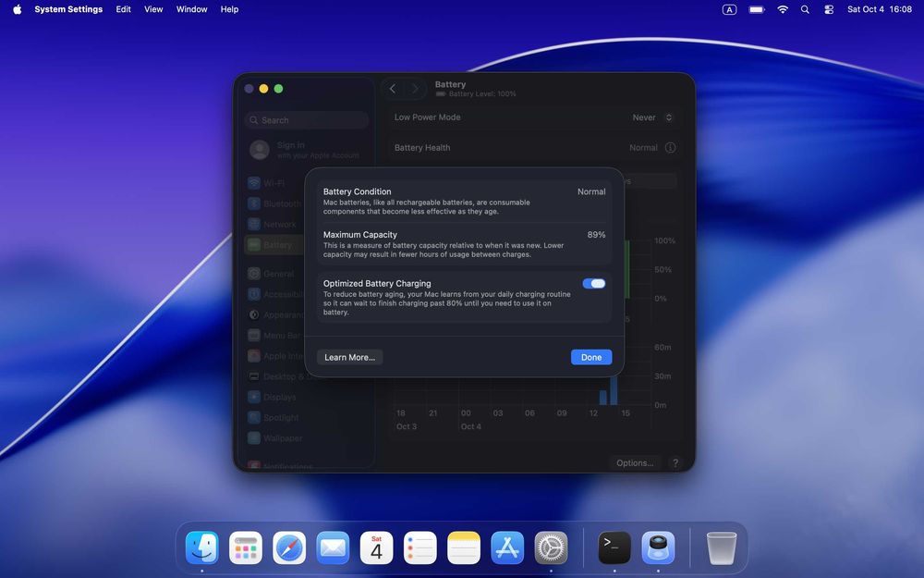Open the Window menu

(x=191, y=9)
